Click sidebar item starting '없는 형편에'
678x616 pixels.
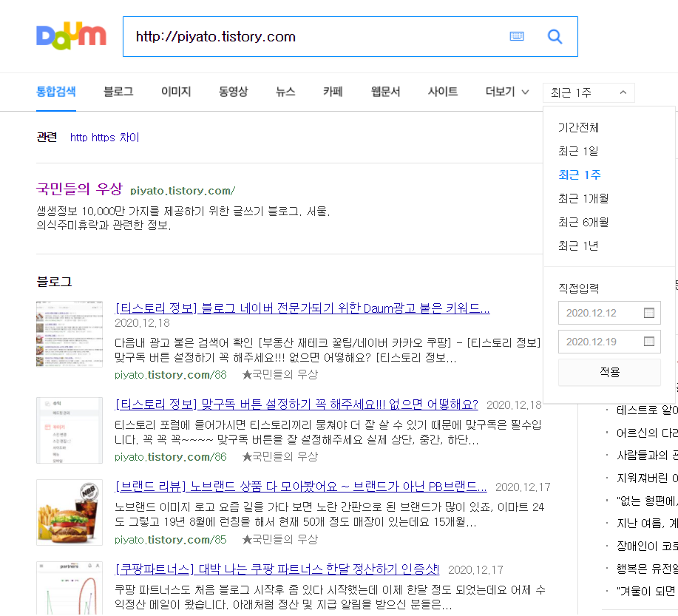coord(647,501)
